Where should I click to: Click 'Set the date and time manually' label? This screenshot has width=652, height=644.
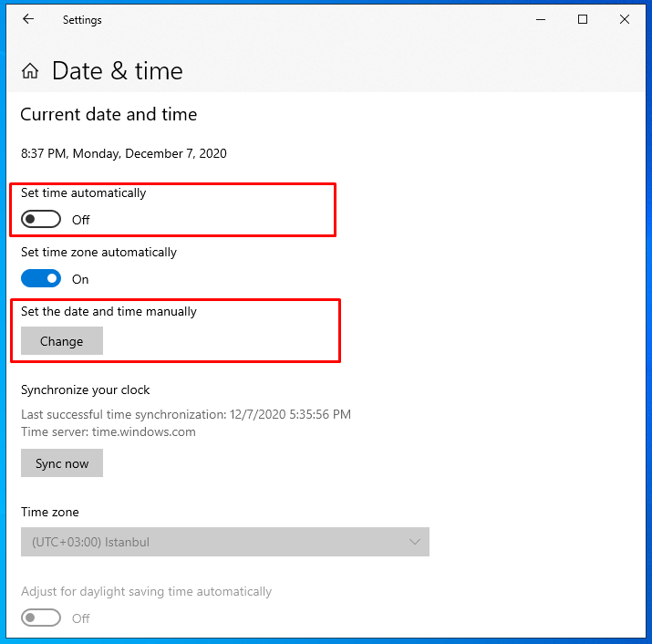tap(109, 312)
